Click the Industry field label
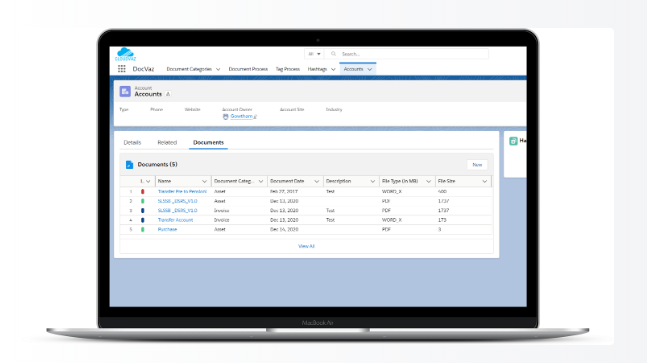Viewport: 647px width, 363px height. [x=334, y=109]
